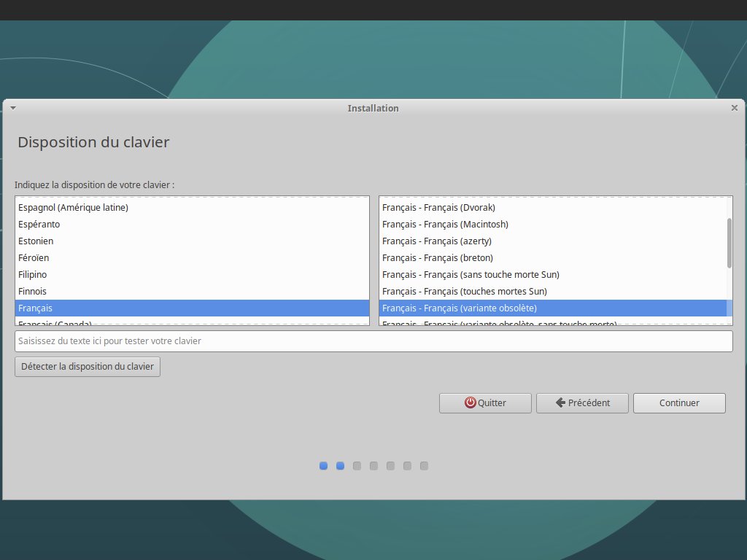This screenshot has width=747, height=560.
Task: Pick Français (sans touche morte Sun) variant
Action: click(471, 275)
